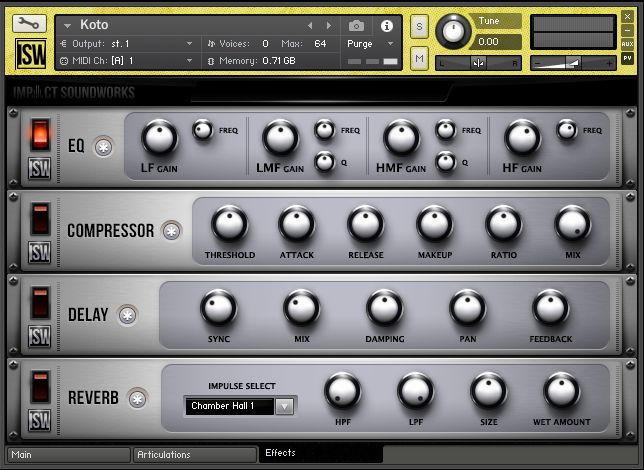Click the volume slider in header
The width and height of the screenshot is (644, 470).
click(573, 63)
